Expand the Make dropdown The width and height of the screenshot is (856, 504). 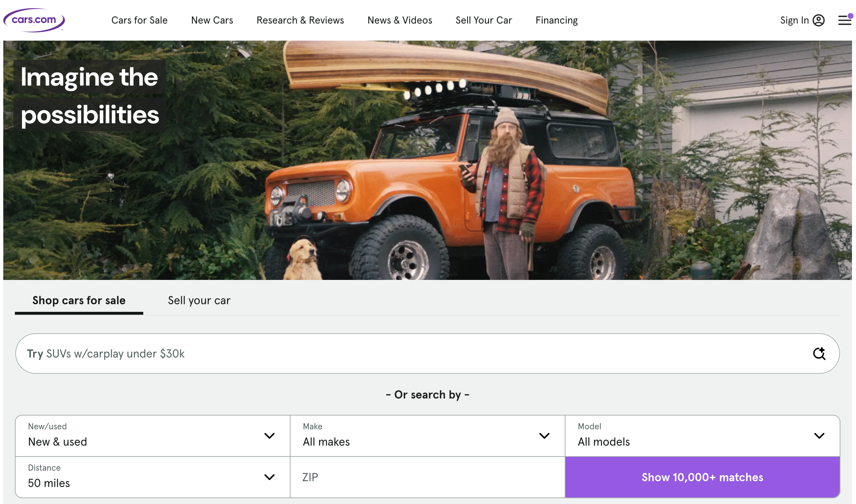pyautogui.click(x=427, y=435)
